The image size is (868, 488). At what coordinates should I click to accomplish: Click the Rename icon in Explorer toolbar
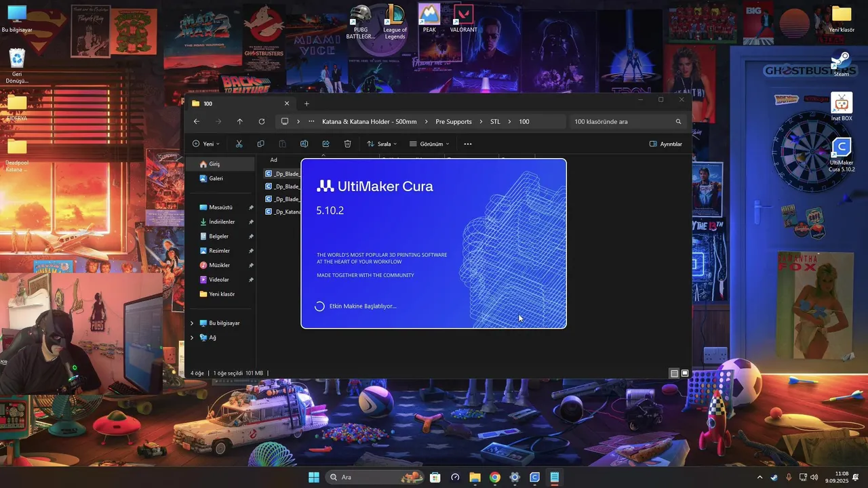[x=304, y=144]
